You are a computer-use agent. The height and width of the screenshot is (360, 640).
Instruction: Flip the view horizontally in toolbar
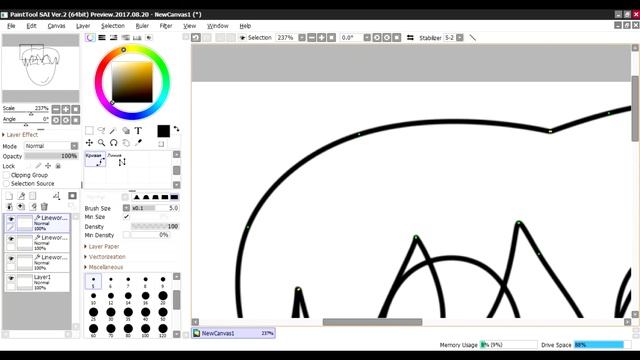[410, 38]
